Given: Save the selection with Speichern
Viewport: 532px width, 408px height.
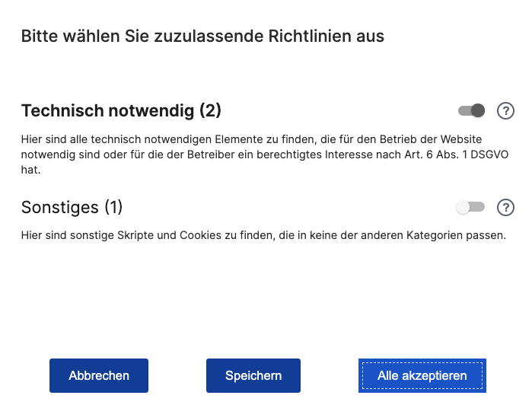Looking at the screenshot, I should (253, 375).
